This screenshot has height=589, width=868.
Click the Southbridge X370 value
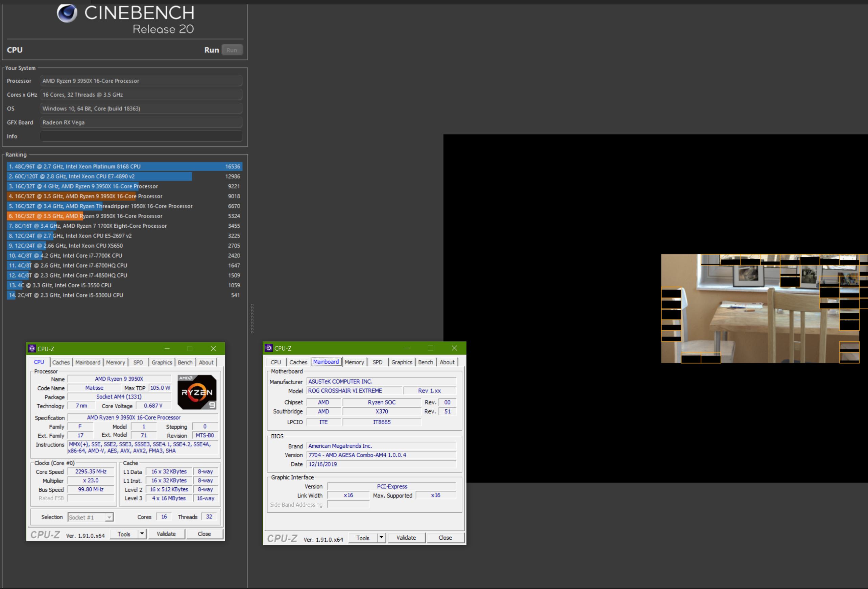382,411
